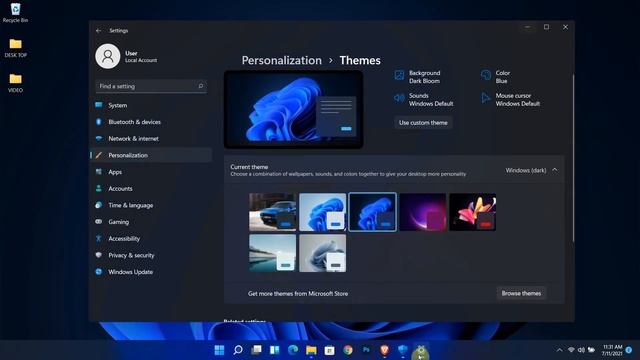Select the purple glow theme thumbnail
640x360 pixels.
point(423,212)
